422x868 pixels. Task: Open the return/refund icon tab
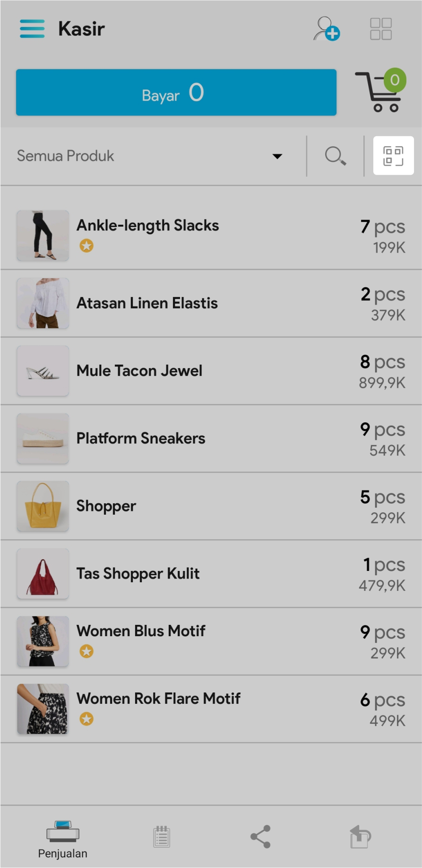pos(360,837)
